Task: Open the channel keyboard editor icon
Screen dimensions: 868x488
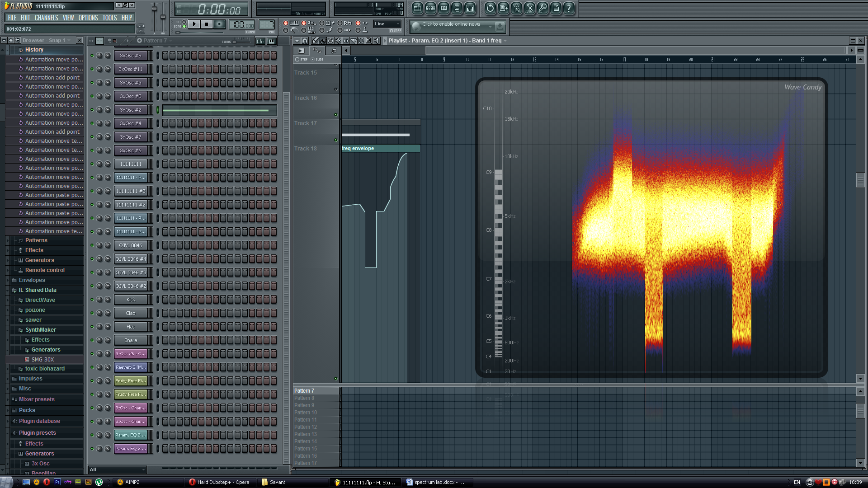Action: click(x=271, y=41)
